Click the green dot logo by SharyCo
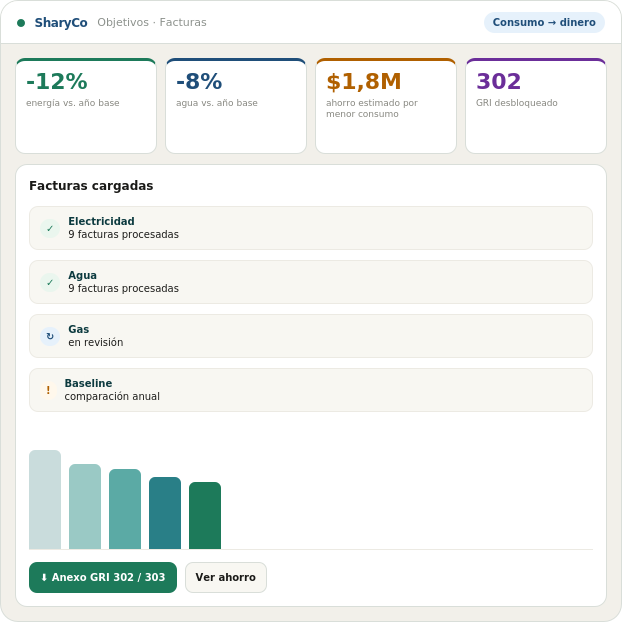Image resolution: width=622 pixels, height=622 pixels. pyautogui.click(x=21, y=23)
